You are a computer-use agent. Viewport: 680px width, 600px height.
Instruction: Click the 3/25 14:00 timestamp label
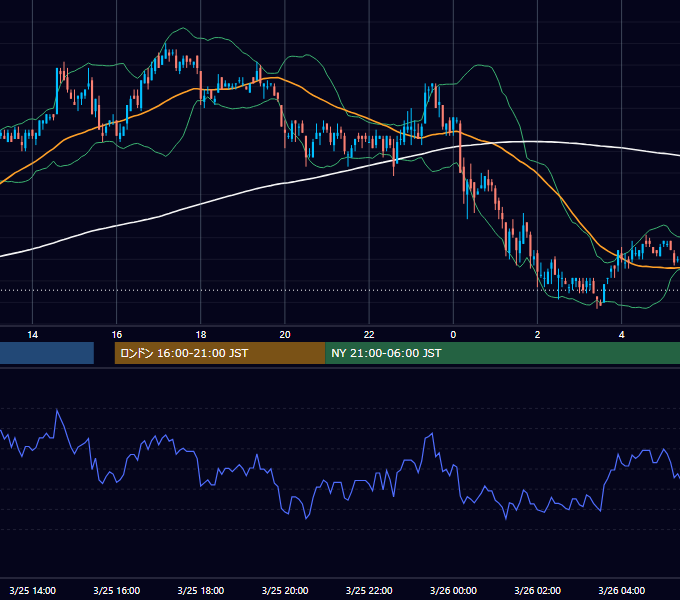coord(33,590)
